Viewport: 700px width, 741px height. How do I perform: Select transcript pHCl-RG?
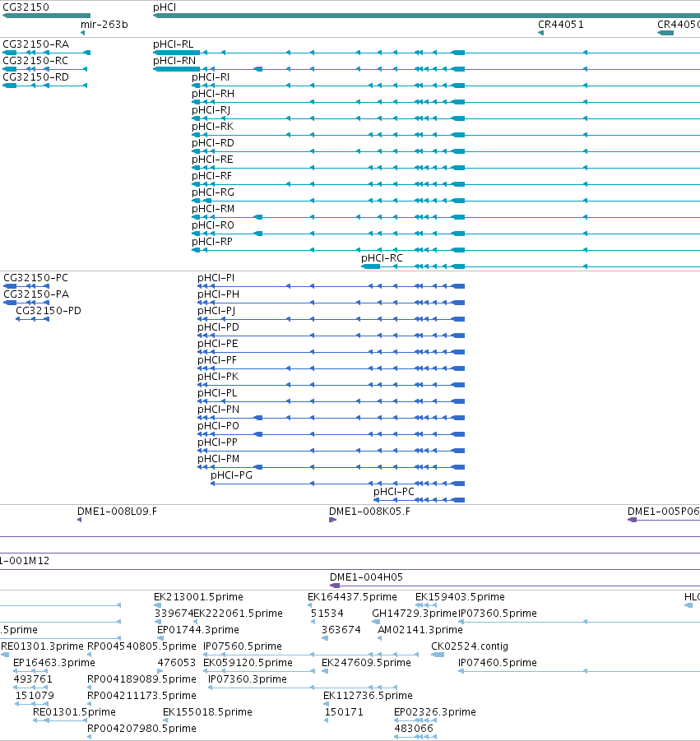[213, 192]
